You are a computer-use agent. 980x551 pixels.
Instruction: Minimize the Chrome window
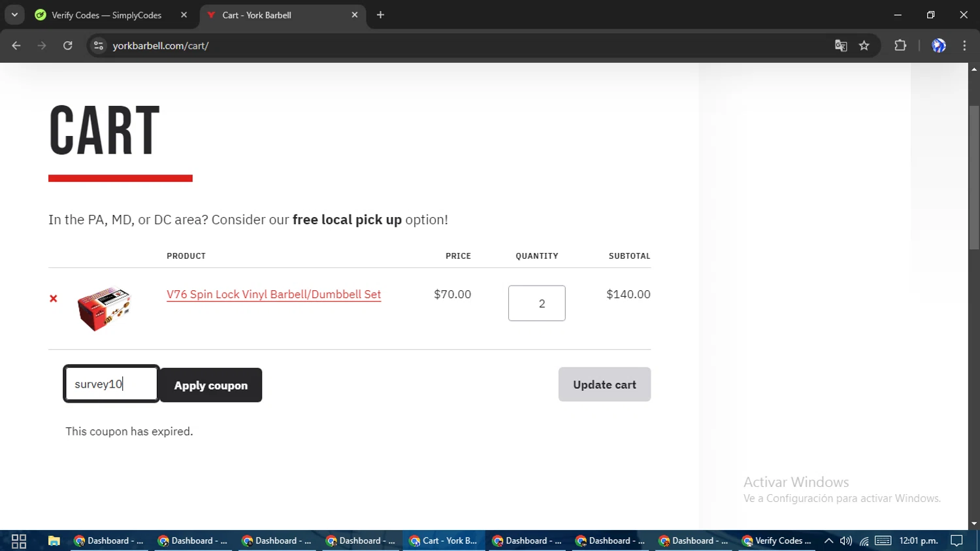(x=898, y=14)
